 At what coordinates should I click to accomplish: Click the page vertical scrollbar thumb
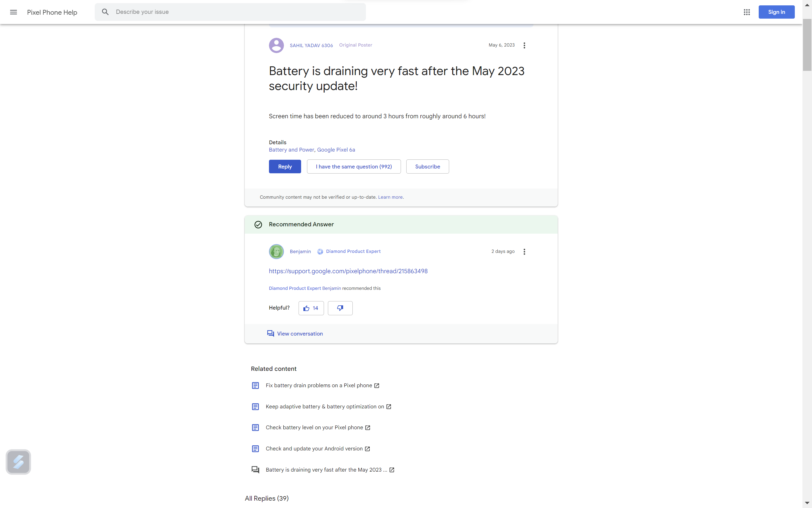pos(807,45)
